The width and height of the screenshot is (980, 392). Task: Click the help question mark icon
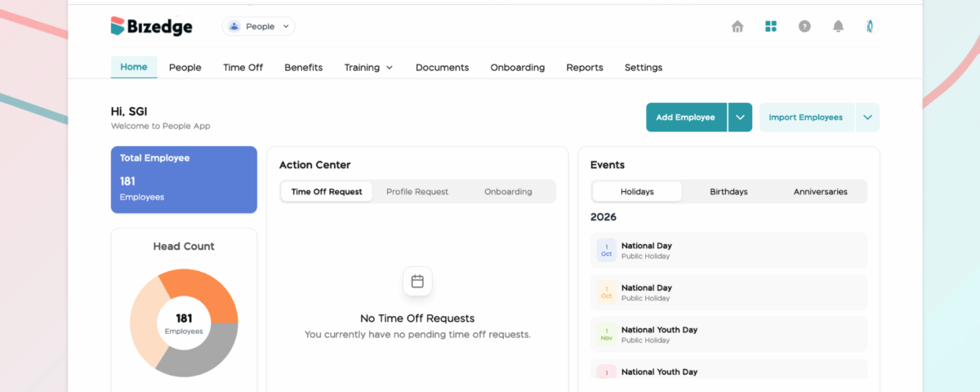point(804,26)
